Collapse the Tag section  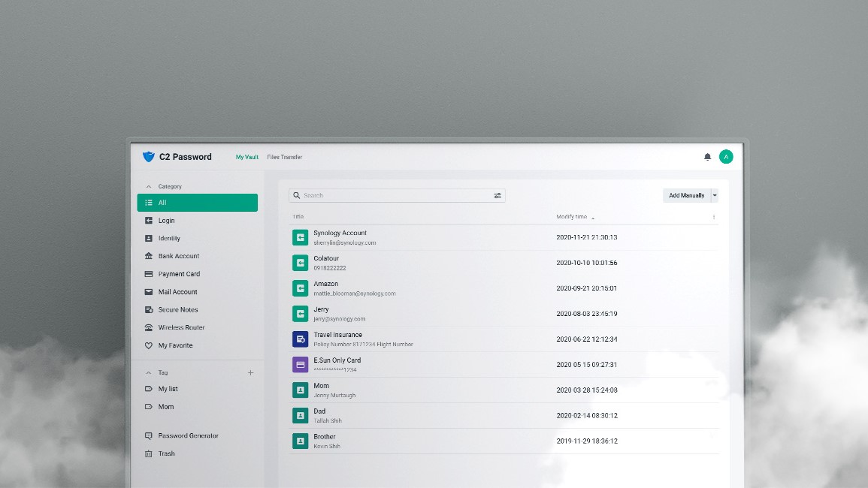pyautogui.click(x=148, y=373)
